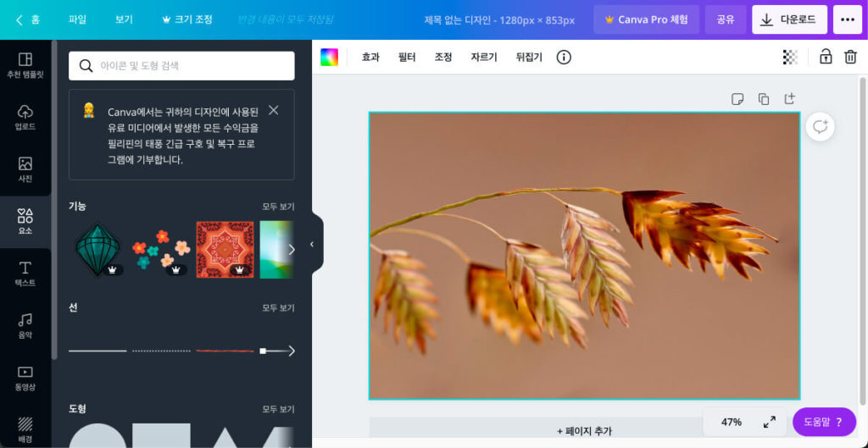This screenshot has height=448, width=868.
Task: Open the transparency checkerboard icon
Action: (790, 57)
